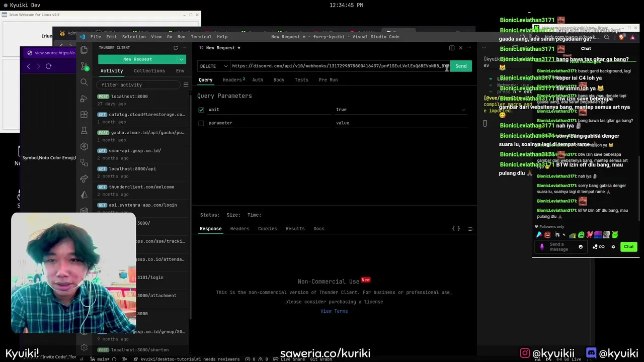The height and width of the screenshot is (362, 644).
Task: Click the New Request button
Action: click(137, 59)
